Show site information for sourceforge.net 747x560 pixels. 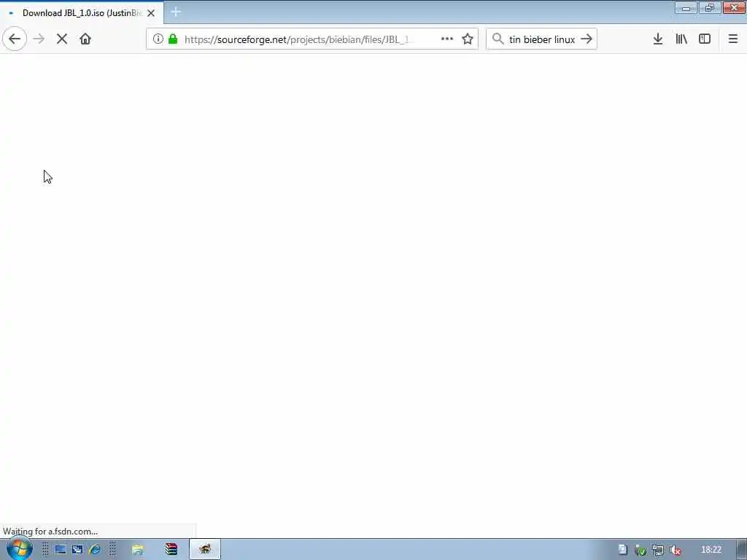pyautogui.click(x=158, y=39)
